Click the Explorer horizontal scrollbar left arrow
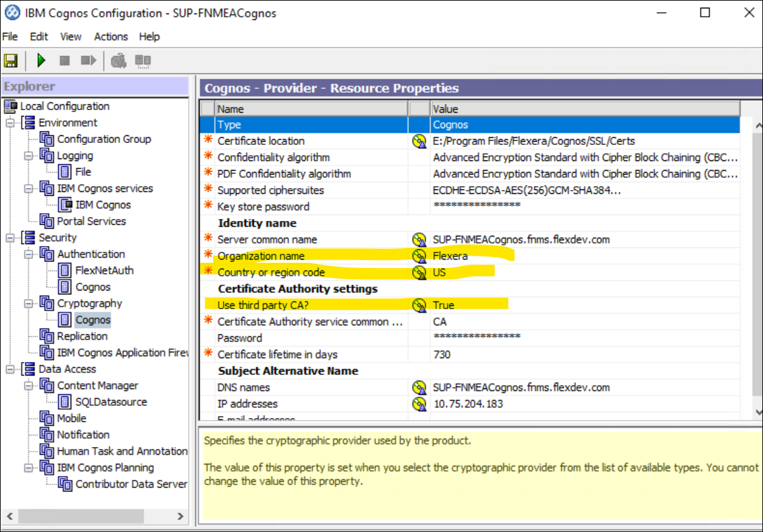The image size is (763, 532). point(10,516)
